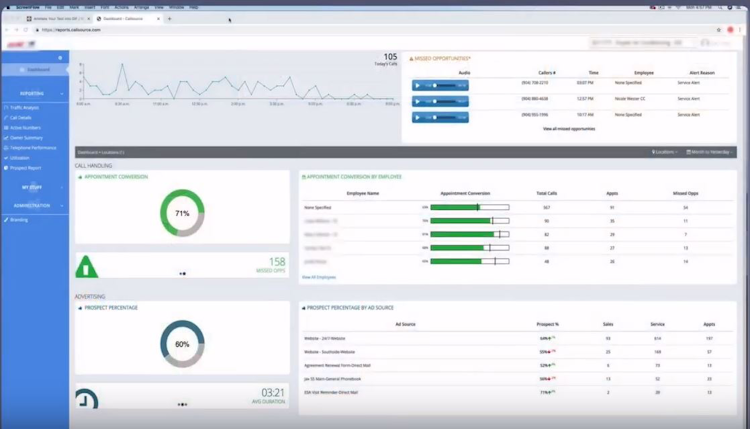The height and width of the screenshot is (429, 750).
Task: Expand the Reporting sidebar section
Action: (x=35, y=94)
